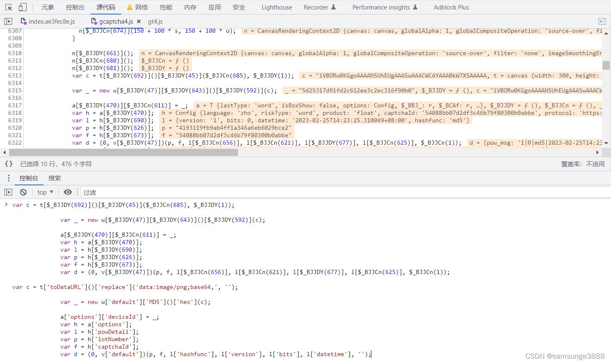
Task: Click the 覆盖率: 不适用 status text
Action: click(x=583, y=164)
